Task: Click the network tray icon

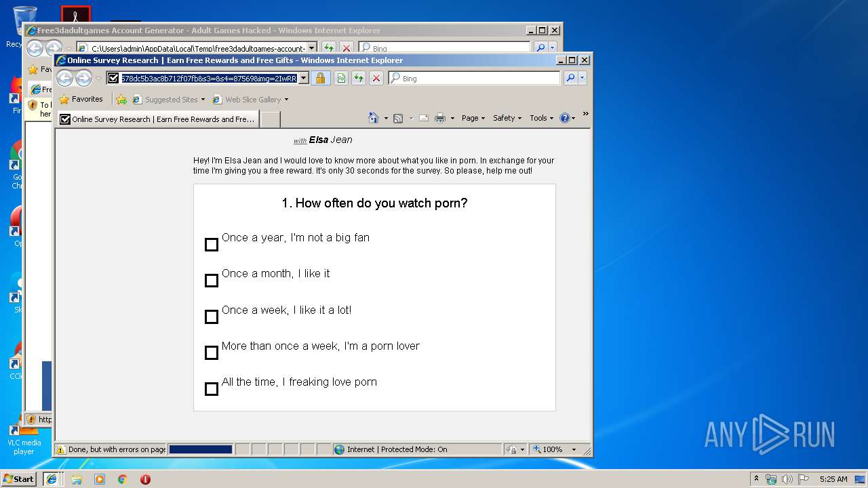Action: tap(771, 479)
